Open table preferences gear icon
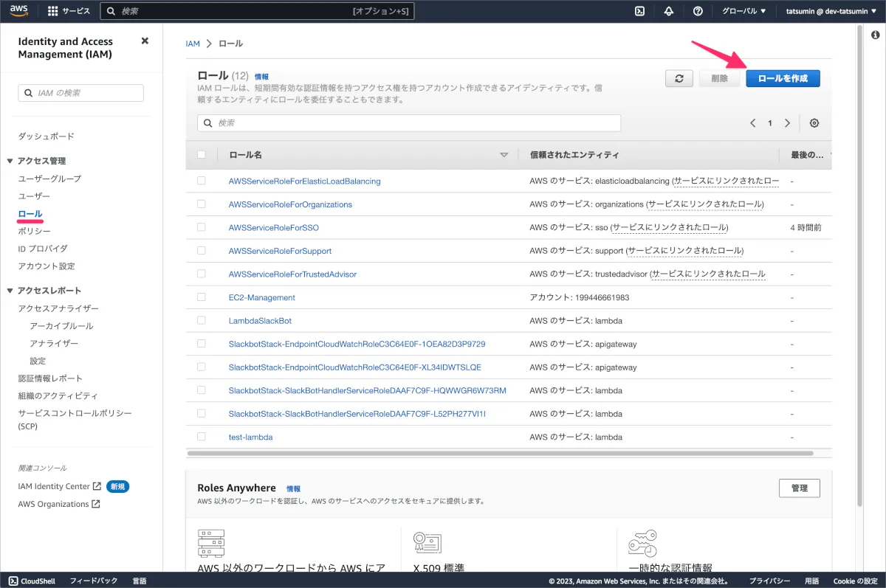This screenshot has width=886, height=588. (814, 123)
